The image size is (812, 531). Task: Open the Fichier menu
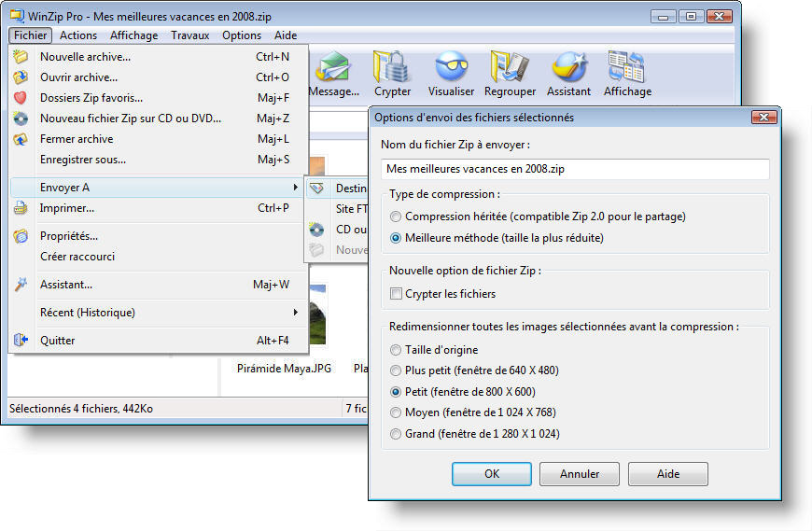(30, 35)
